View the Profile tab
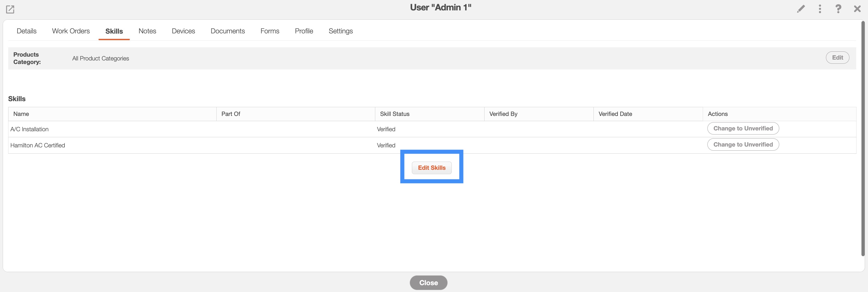868x292 pixels. [304, 31]
